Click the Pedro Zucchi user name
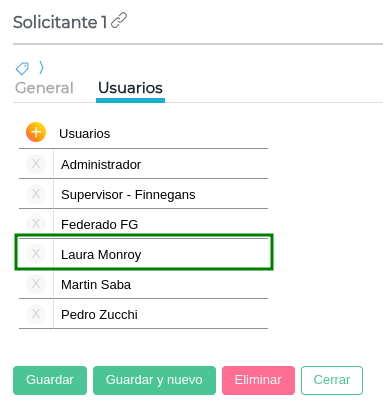This screenshot has height=412, width=383. (99, 315)
